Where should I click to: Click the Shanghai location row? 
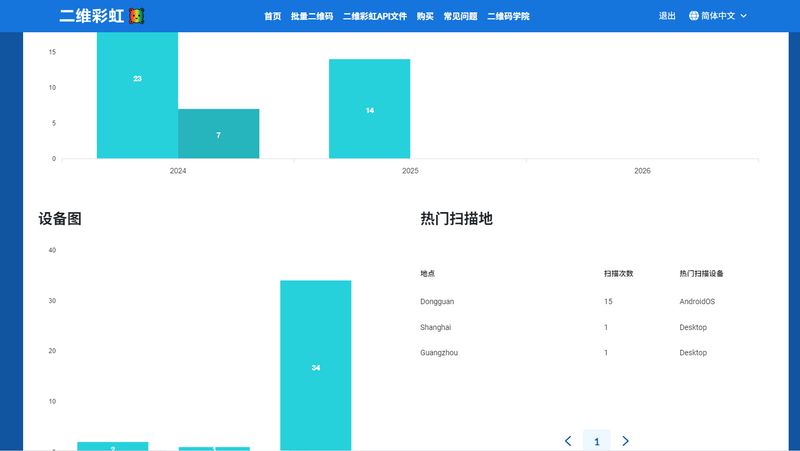(x=589, y=327)
